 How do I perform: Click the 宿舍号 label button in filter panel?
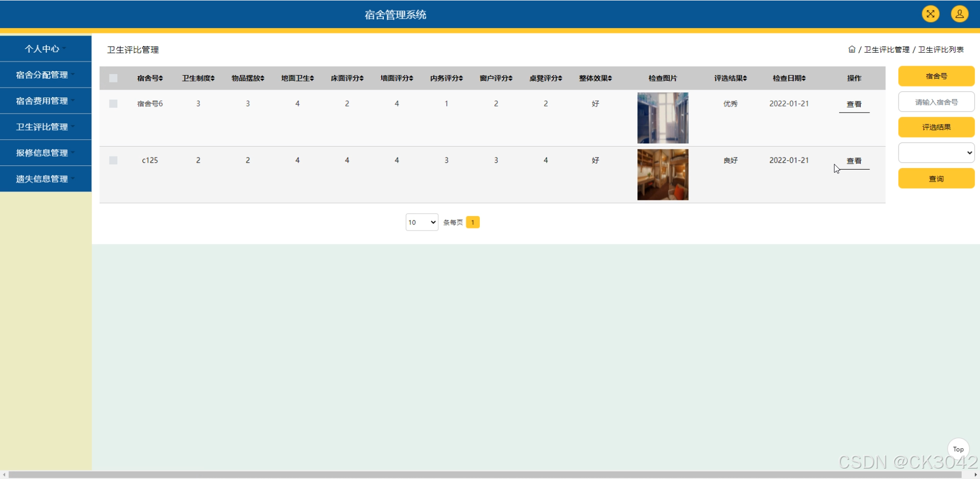pos(936,76)
